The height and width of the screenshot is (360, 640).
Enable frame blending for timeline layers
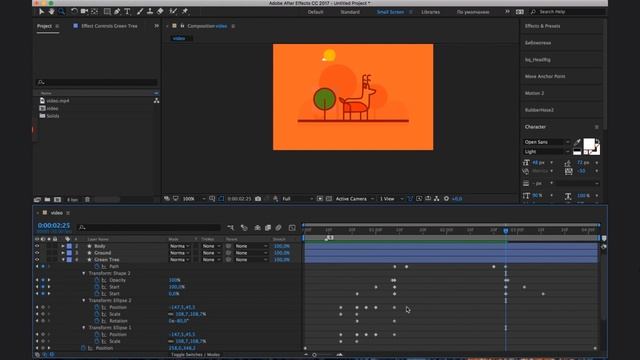point(268,228)
